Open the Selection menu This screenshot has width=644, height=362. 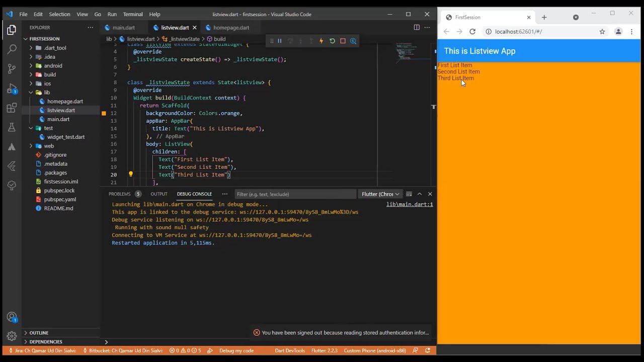tap(59, 14)
